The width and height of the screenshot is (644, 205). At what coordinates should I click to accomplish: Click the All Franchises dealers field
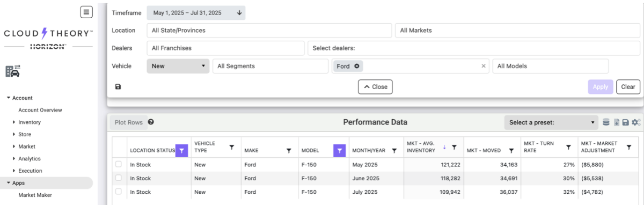click(226, 48)
